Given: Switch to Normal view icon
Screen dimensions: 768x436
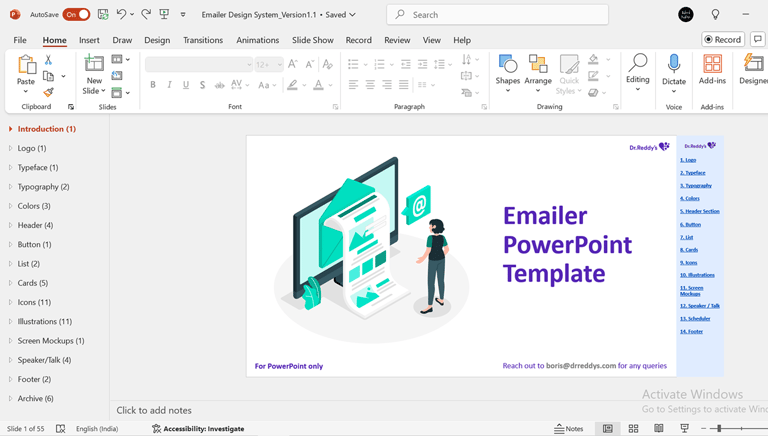Looking at the screenshot, I should coord(608,429).
